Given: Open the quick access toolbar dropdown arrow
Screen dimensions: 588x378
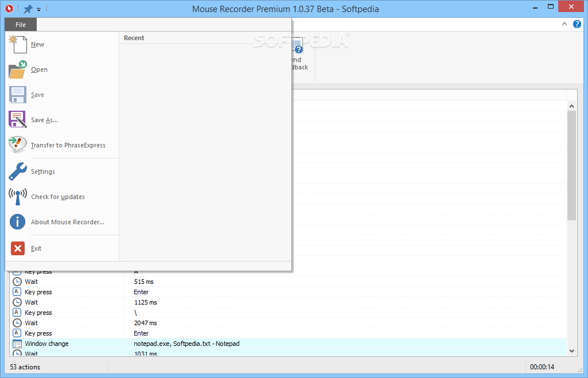Looking at the screenshot, I should click(x=38, y=10).
